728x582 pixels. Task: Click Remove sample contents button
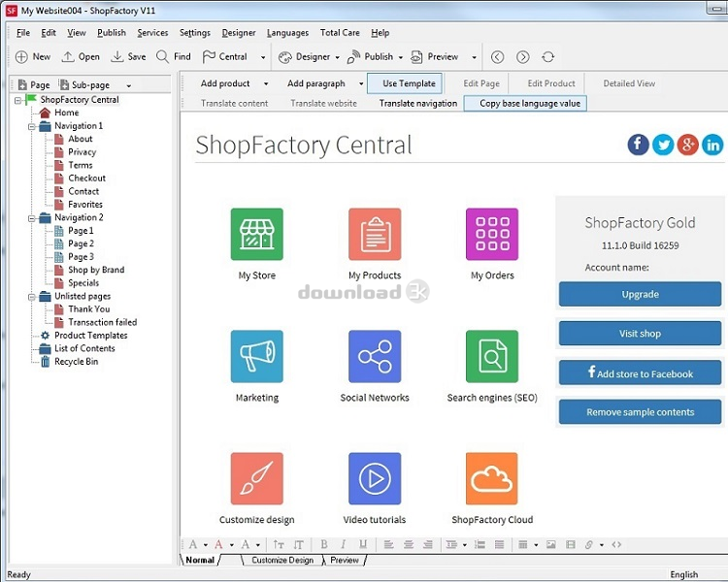pos(641,412)
